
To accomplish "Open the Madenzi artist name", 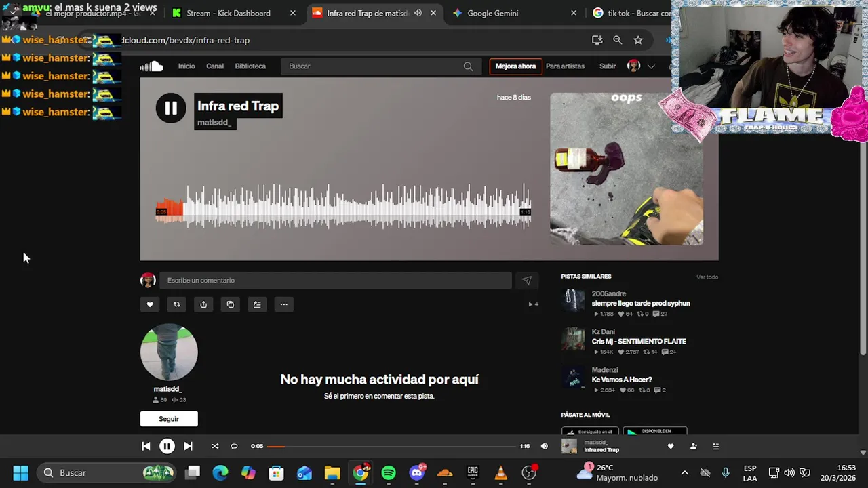I will point(605,370).
